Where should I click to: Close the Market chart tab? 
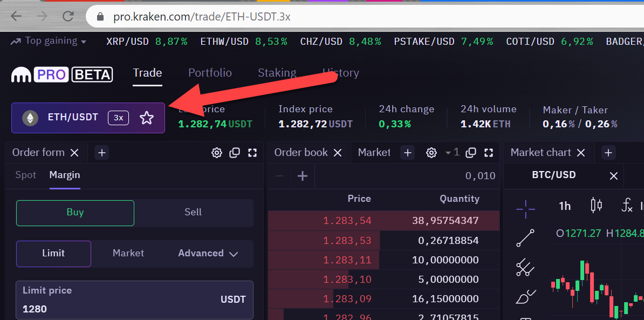click(581, 153)
